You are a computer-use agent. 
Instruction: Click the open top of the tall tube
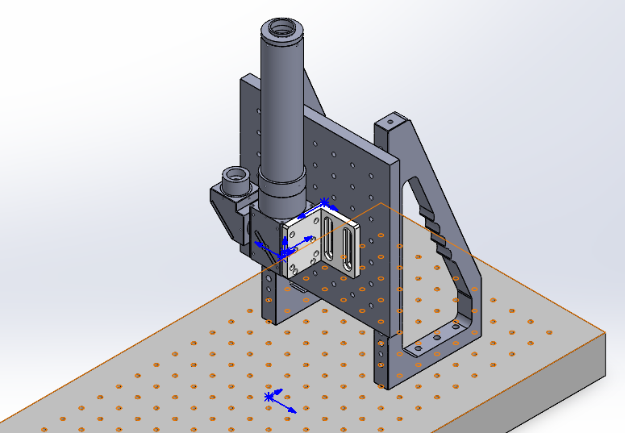282,30
